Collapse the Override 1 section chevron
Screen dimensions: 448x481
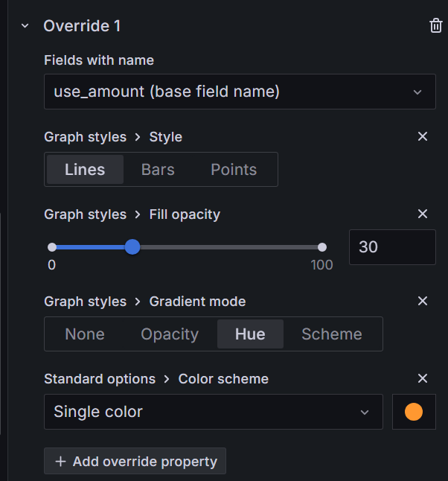[25, 26]
